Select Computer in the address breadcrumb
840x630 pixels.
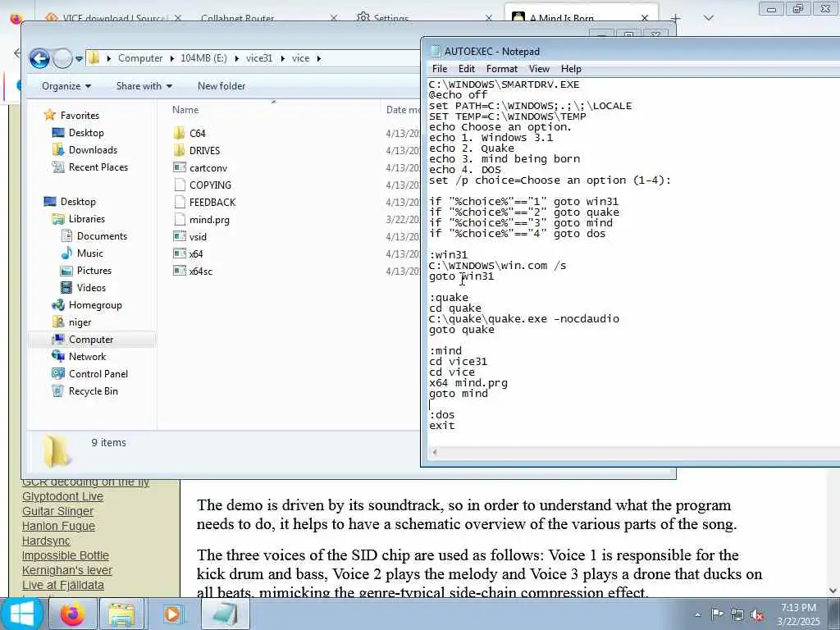pos(139,58)
